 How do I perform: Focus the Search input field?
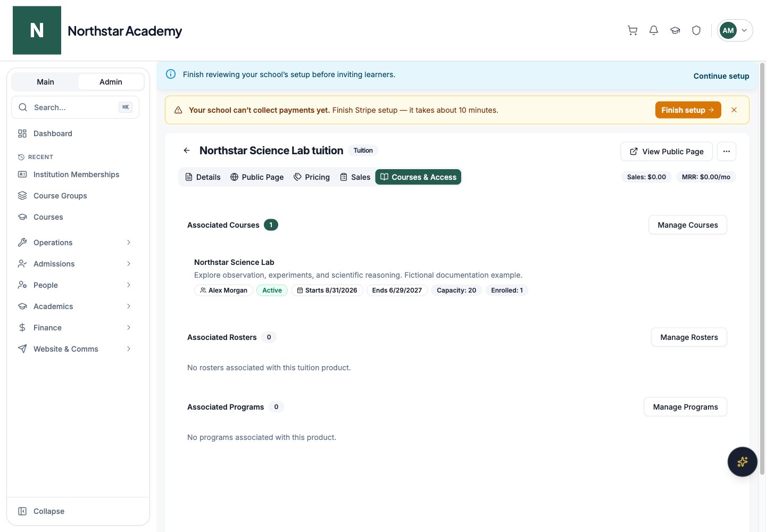(x=75, y=107)
